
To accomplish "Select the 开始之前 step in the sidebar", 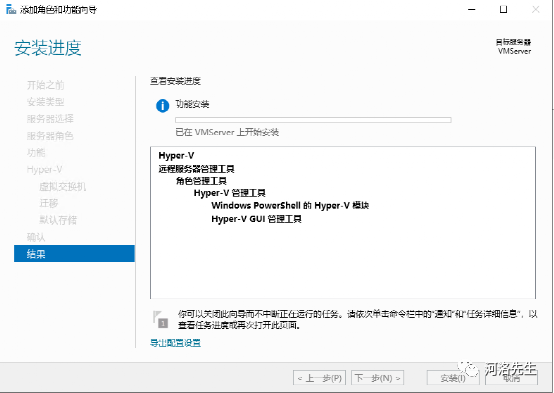I will coord(46,85).
